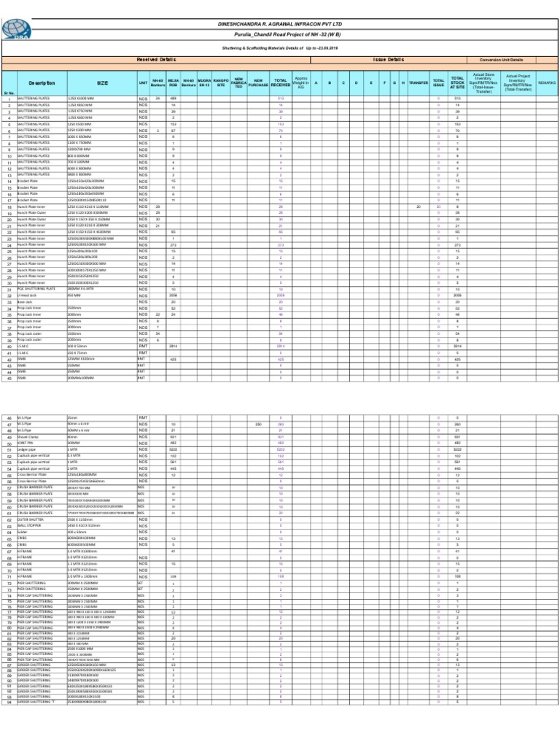Click the 'Purulia_Chandil Road Project of NH -32' subtitle

click(287, 34)
